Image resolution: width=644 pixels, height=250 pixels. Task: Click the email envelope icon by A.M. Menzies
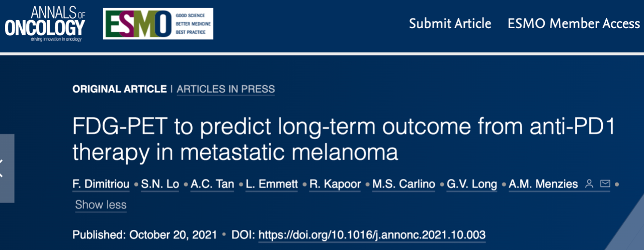(605, 184)
